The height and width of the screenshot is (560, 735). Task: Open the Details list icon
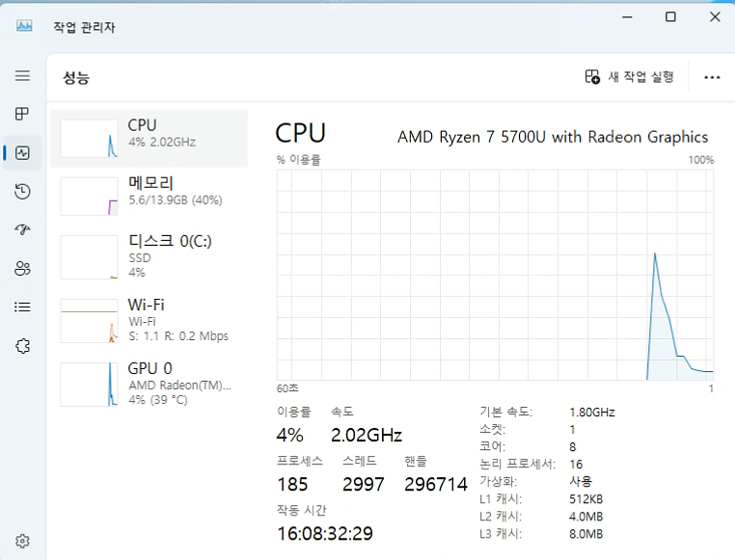pyautogui.click(x=22, y=307)
